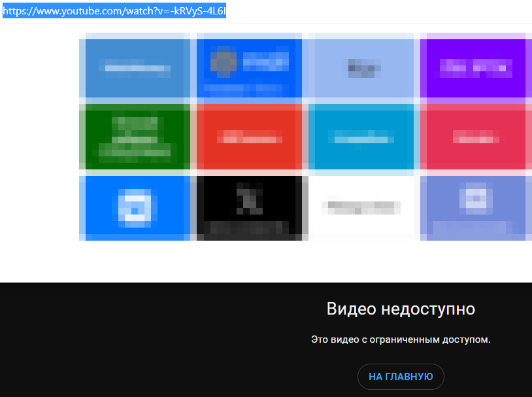Open the purple tile in the top row
Image resolution: width=532 pixels, height=397 pixels.
click(476, 68)
